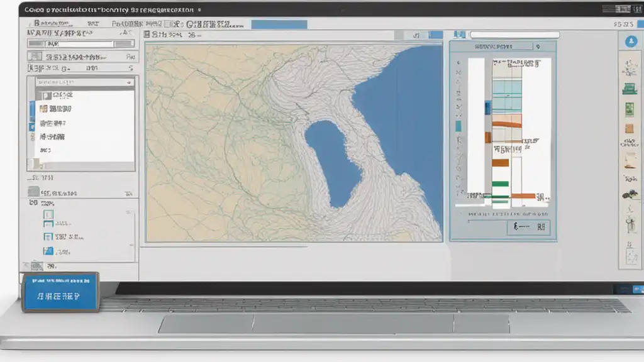The image size is (644, 362).
Task: Click the dark cluster icon in right sidebar
Action: pyautogui.click(x=629, y=195)
